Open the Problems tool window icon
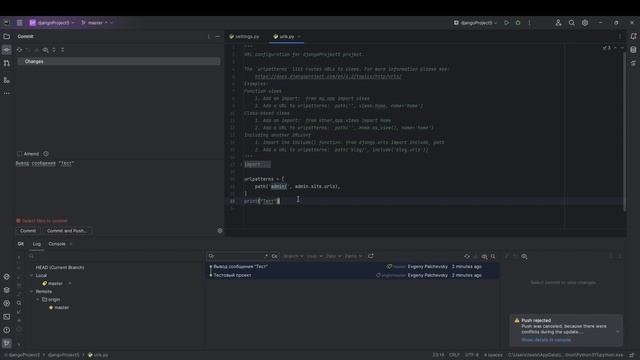Viewport: 640px width, 360px height. pos(7,330)
